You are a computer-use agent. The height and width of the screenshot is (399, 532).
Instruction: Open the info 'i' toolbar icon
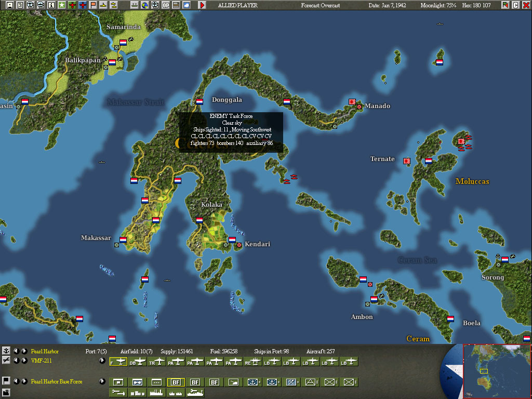[x=51, y=5]
